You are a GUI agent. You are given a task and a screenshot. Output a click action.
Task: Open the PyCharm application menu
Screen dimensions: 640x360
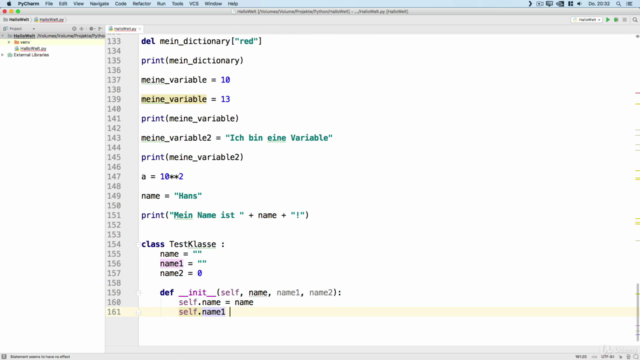(x=28, y=4)
